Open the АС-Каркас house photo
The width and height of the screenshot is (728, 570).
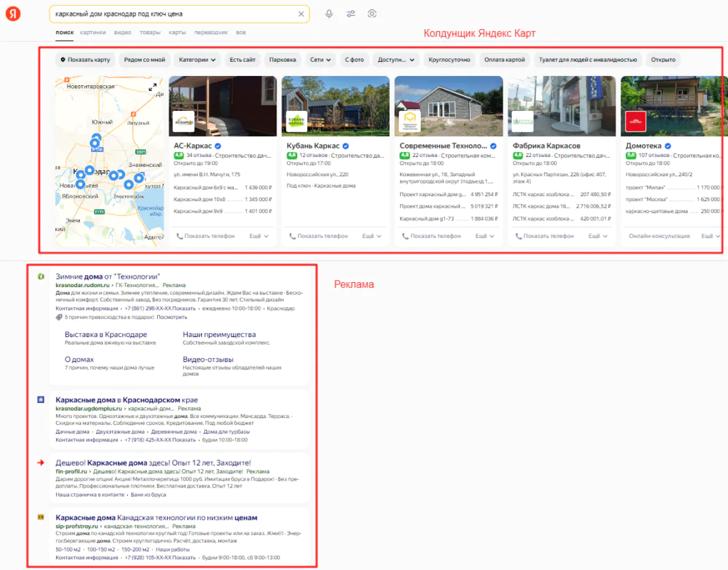pos(223,106)
